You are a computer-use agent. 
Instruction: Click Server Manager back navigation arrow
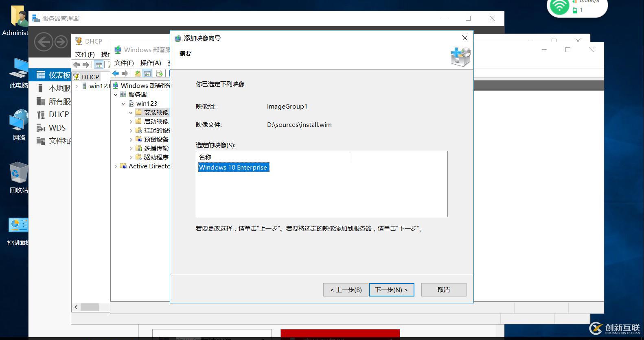click(44, 41)
